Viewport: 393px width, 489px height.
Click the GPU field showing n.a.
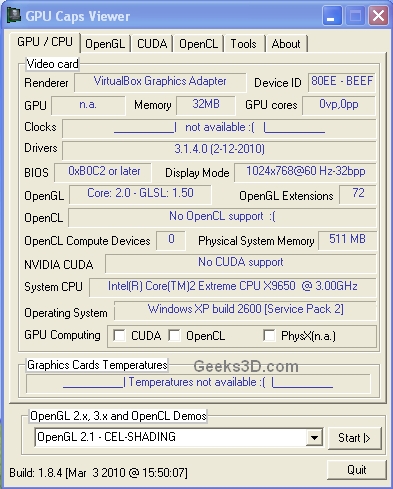(88, 105)
